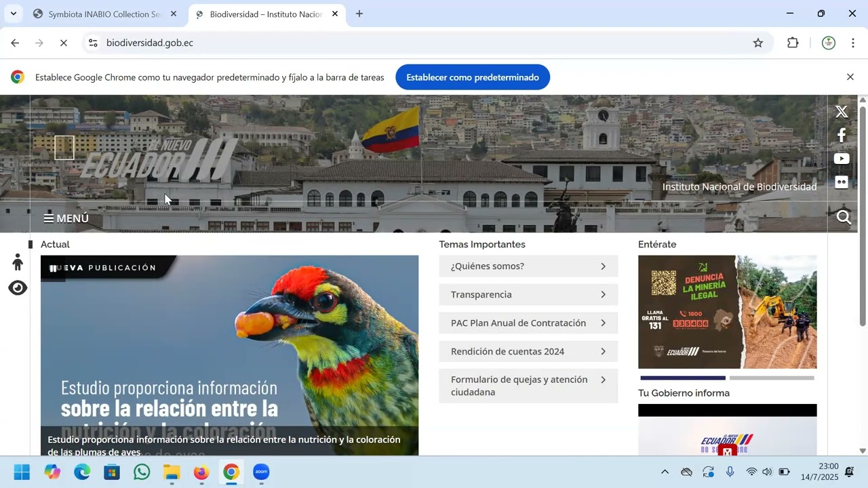Go back to previous page
The width and height of the screenshot is (868, 488).
tap(15, 43)
